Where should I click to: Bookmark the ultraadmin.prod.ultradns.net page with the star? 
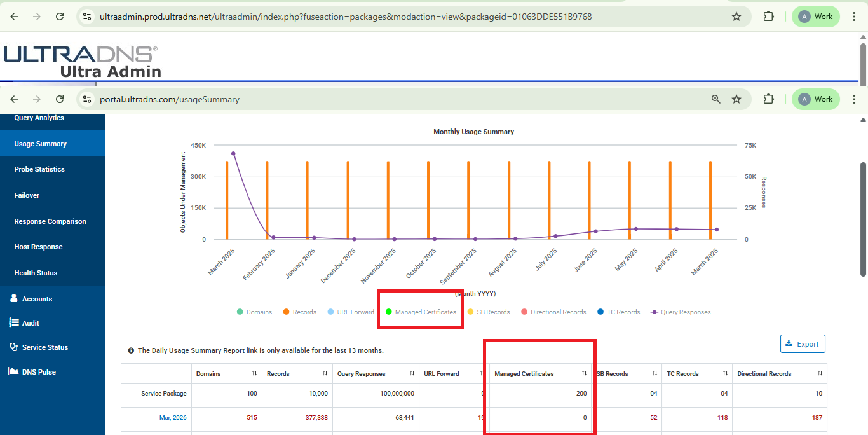(736, 17)
